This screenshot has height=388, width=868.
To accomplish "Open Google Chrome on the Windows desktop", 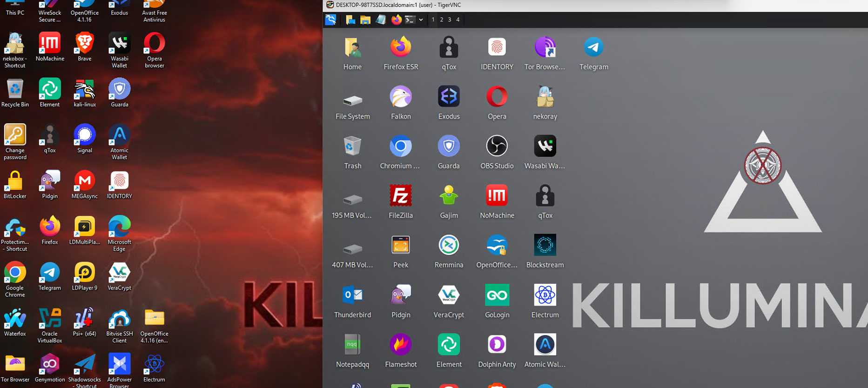I will tap(15, 279).
